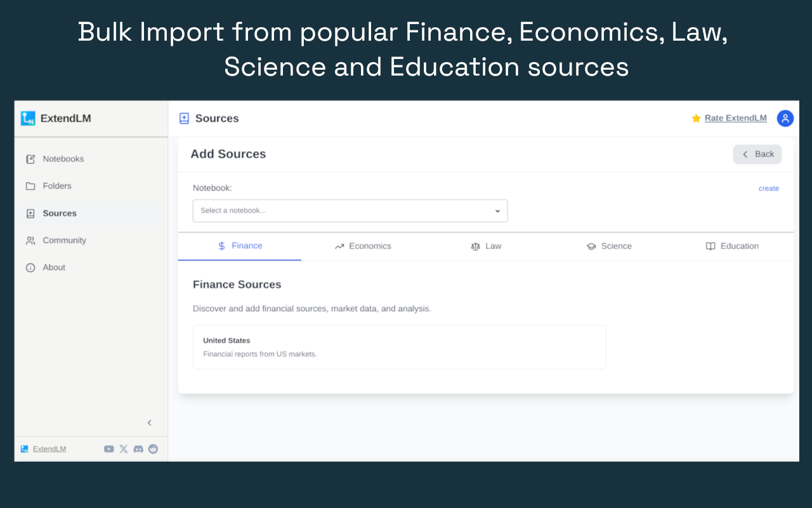
Task: Collapse the sidebar with the chevron
Action: coord(150,423)
